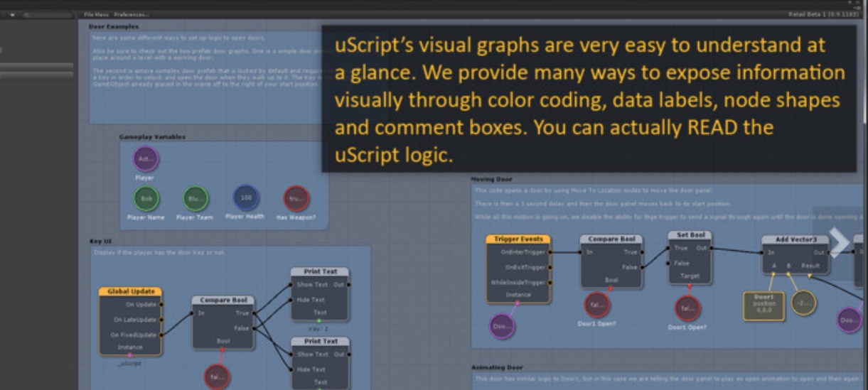The height and width of the screenshot is (390, 868).
Task: Select yellow circular variable under Add Vector3 B
Action: 804,303
